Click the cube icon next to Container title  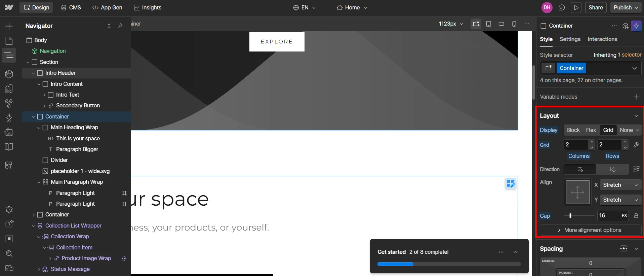point(626,26)
